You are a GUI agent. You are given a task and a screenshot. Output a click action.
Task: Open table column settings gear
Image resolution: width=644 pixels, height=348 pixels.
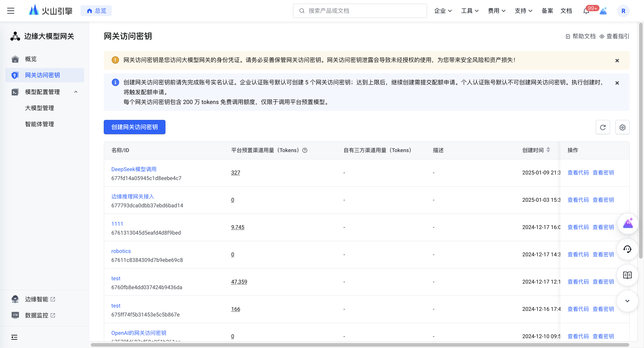tap(622, 127)
